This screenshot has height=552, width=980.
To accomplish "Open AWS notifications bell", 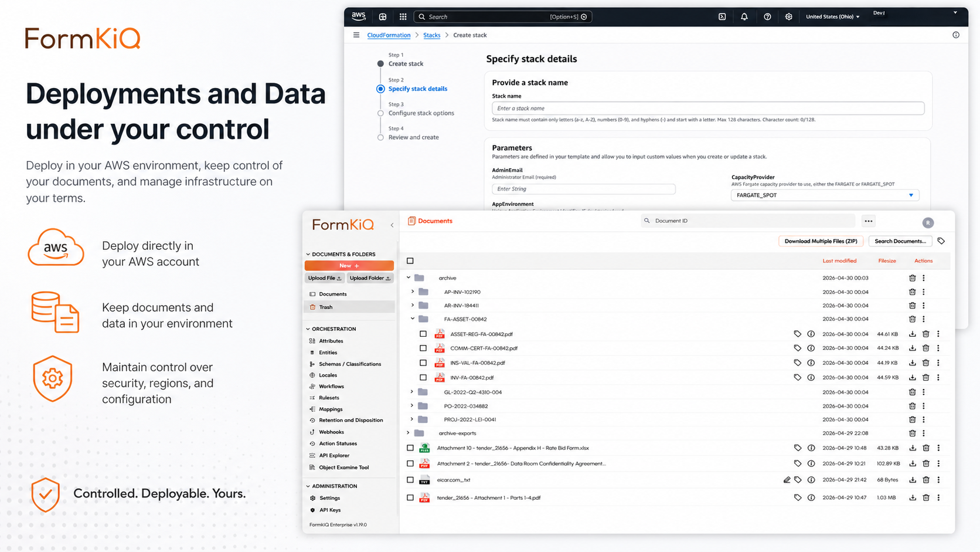I will click(744, 17).
